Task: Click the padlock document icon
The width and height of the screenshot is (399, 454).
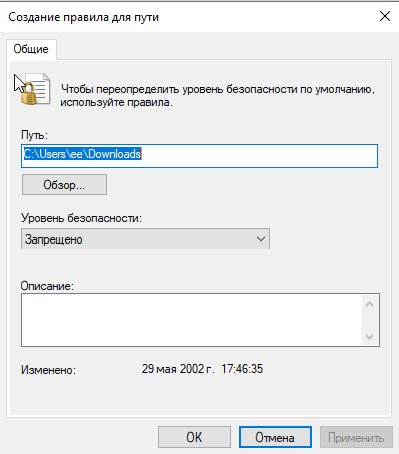Action: point(35,89)
